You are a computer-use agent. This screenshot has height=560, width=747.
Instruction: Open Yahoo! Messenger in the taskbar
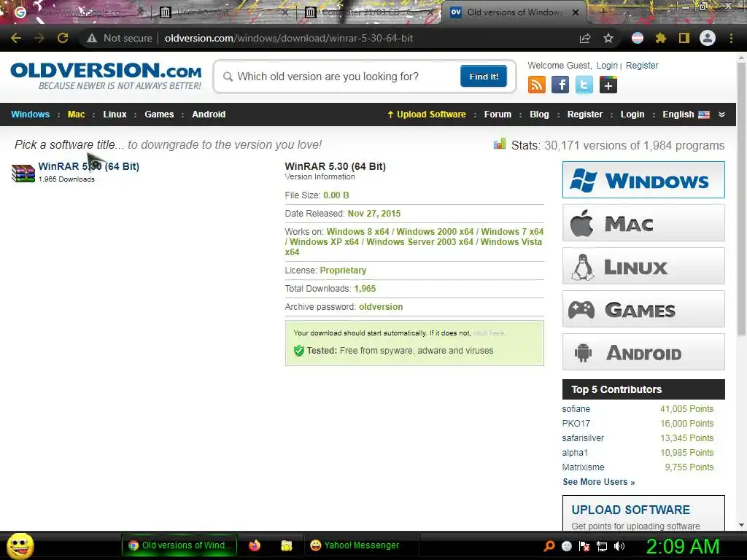point(361,545)
